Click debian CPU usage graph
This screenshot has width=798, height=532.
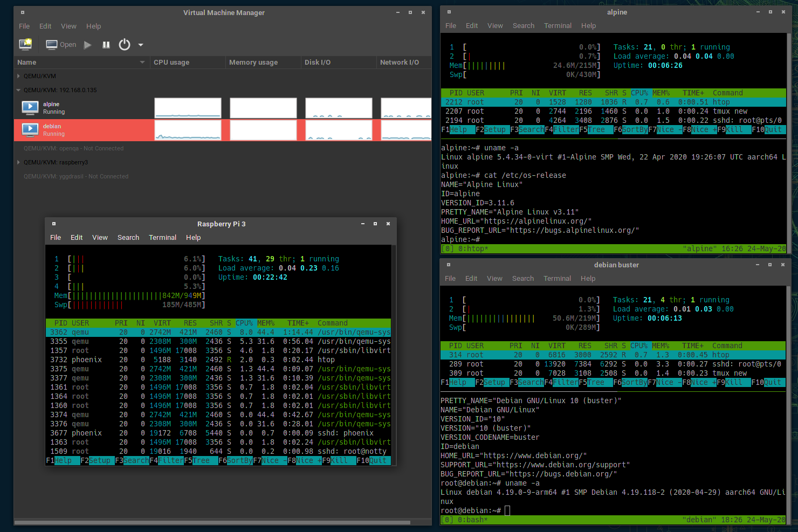pos(188,130)
